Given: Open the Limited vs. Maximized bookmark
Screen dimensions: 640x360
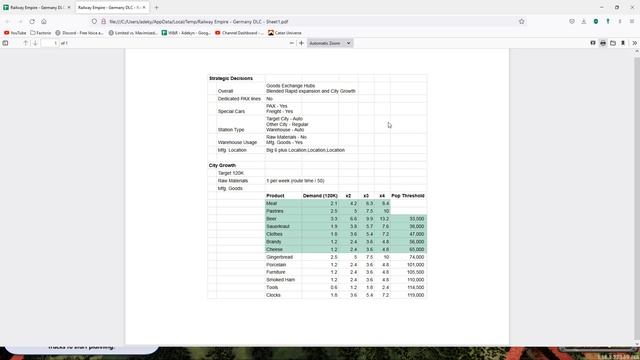Looking at the screenshot, I should click(133, 33).
